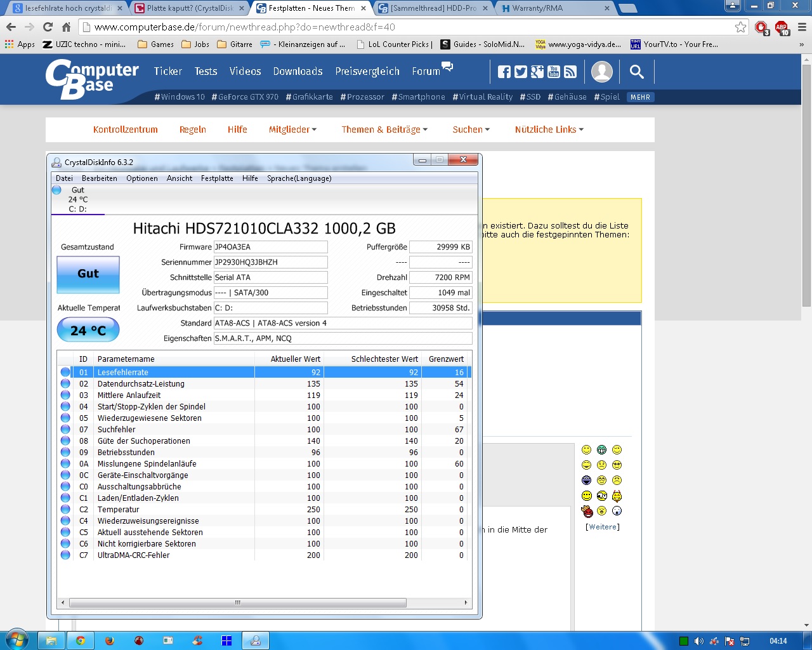The height and width of the screenshot is (650, 812).
Task: Select the Gut disk status icon
Action: [x=56, y=190]
